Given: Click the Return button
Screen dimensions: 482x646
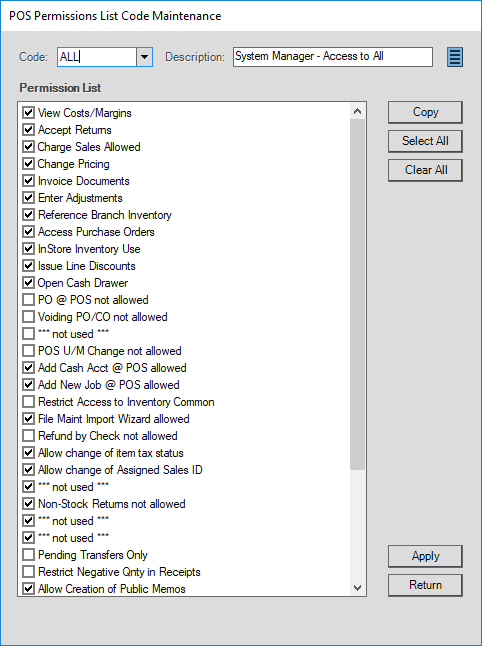Looking at the screenshot, I should click(425, 585).
